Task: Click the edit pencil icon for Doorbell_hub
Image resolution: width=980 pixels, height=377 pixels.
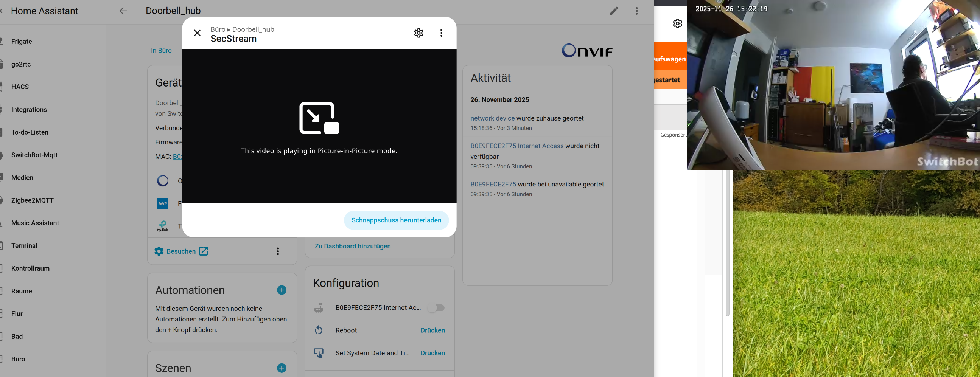Action: click(x=614, y=11)
